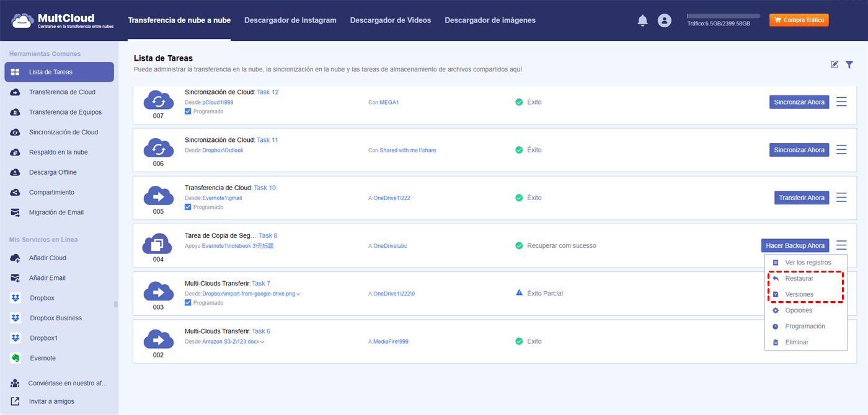Open the Task 8 link
Image resolution: width=868 pixels, height=415 pixels.
click(268, 235)
